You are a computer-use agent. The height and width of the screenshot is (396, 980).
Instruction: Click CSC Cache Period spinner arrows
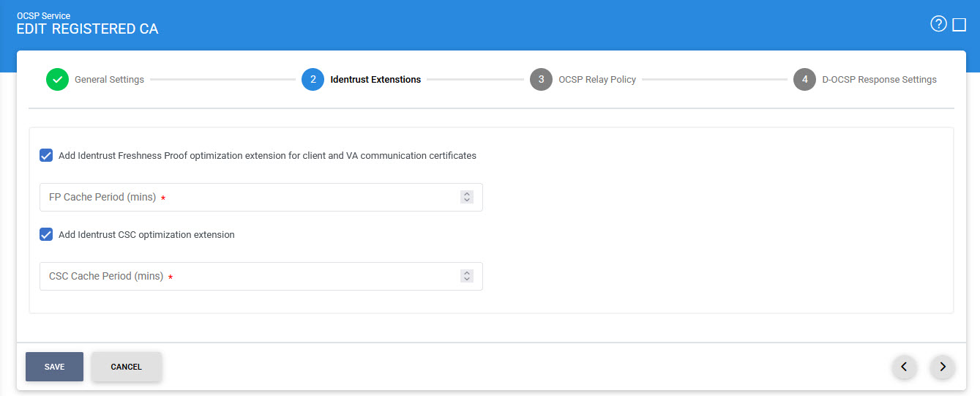pyautogui.click(x=466, y=276)
